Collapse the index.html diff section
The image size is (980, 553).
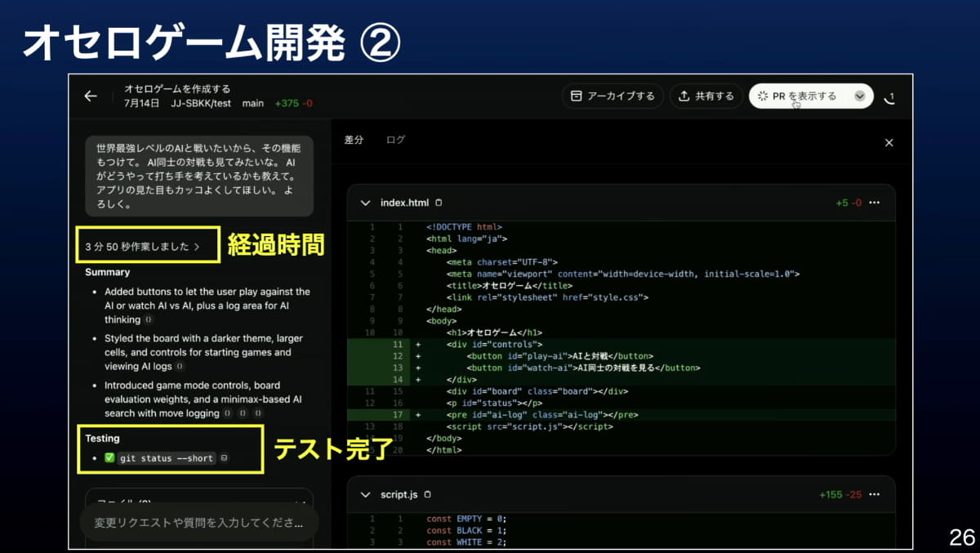(366, 203)
